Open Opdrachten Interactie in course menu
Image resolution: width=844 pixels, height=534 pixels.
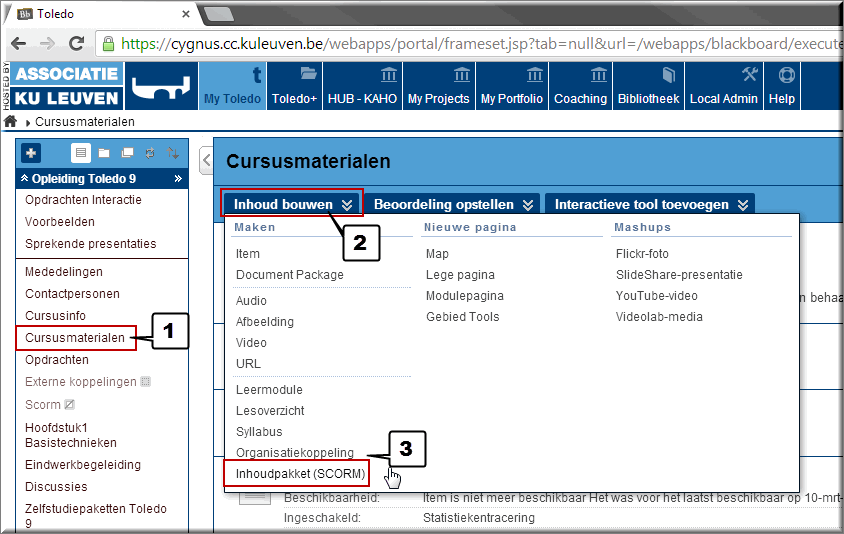[x=83, y=200]
